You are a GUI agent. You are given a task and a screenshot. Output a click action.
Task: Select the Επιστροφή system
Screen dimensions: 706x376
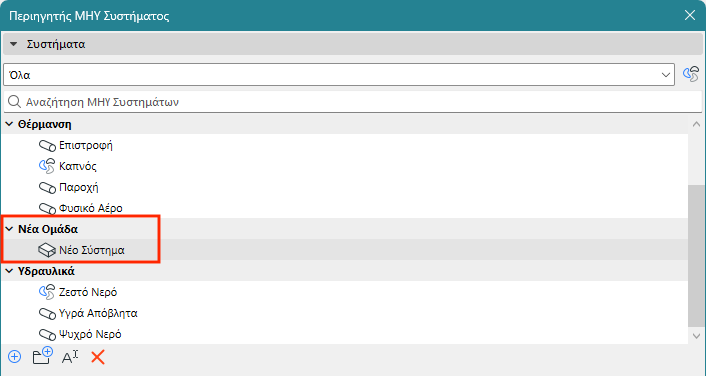point(86,145)
